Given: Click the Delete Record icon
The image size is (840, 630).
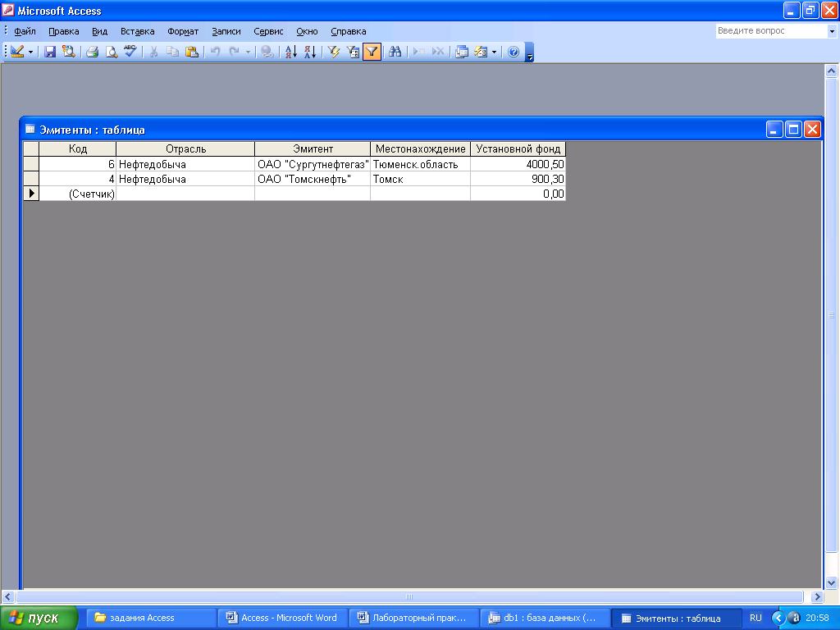Looking at the screenshot, I should click(x=438, y=52).
